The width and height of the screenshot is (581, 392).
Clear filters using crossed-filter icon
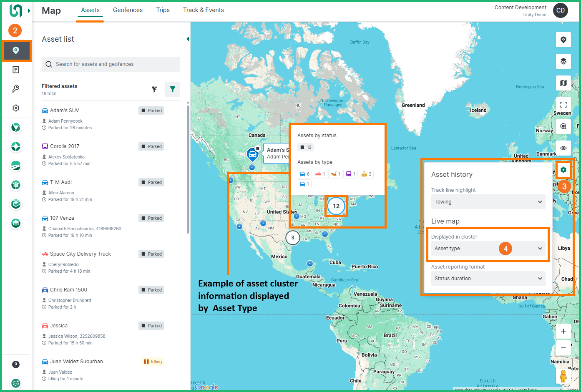click(x=154, y=89)
